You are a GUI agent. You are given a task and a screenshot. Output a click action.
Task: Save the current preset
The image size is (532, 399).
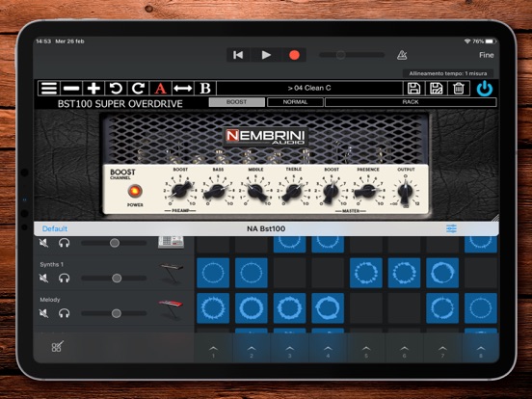(x=413, y=89)
